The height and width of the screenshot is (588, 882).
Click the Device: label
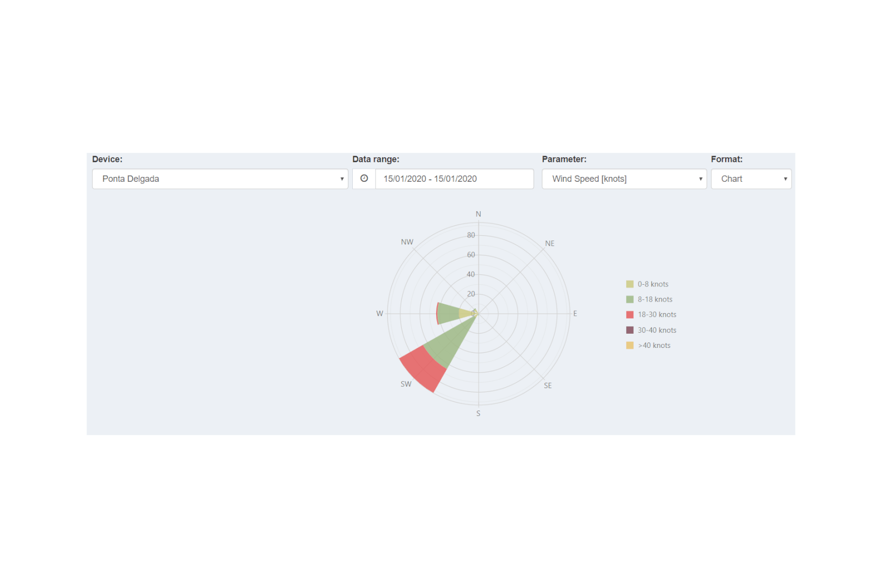pos(107,159)
